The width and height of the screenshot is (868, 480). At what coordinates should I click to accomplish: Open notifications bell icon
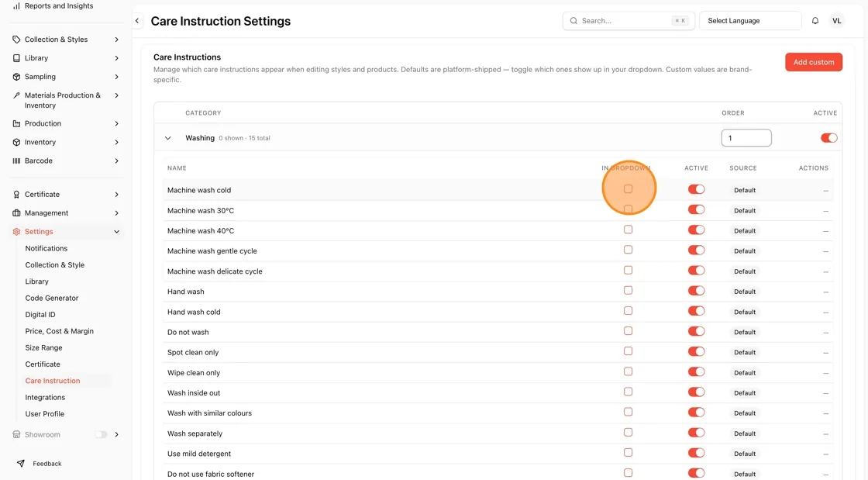(815, 20)
